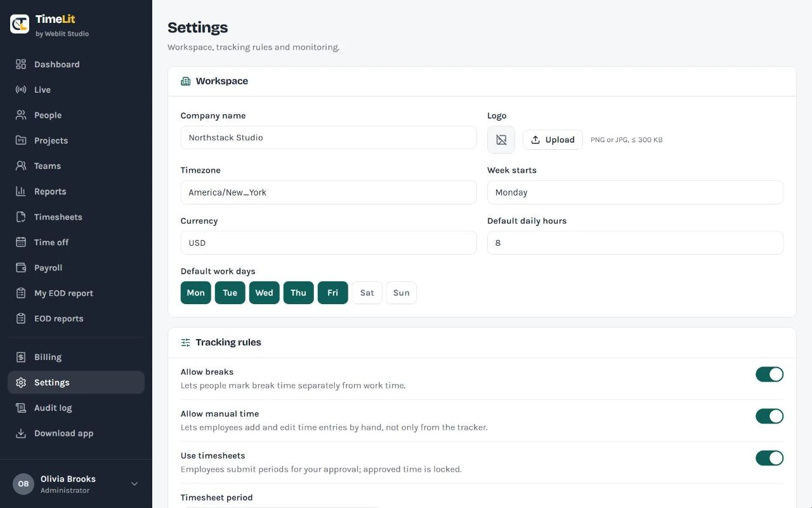The width and height of the screenshot is (812, 508).
Task: Click the Company name input field
Action: coord(329,137)
